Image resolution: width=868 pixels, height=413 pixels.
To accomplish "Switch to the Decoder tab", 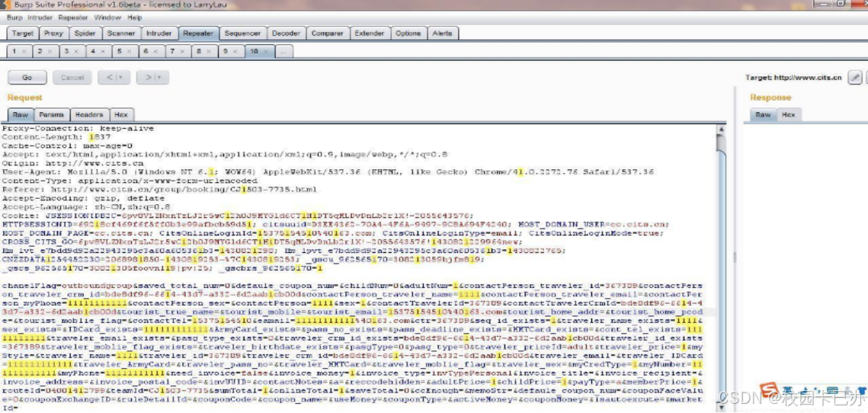I will [287, 34].
